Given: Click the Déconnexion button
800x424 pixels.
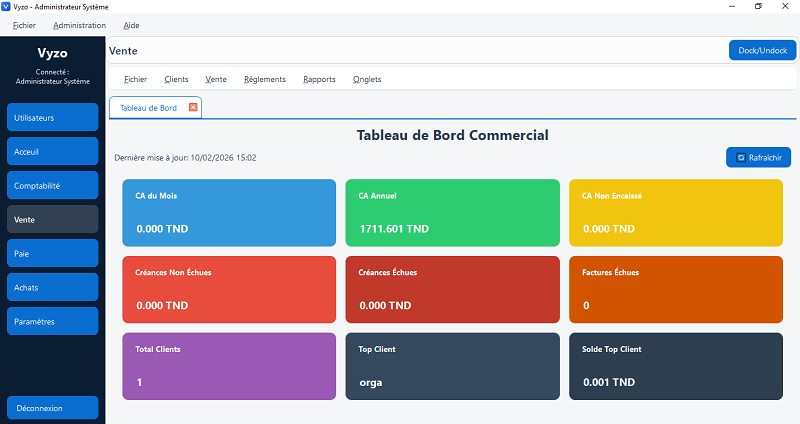Looking at the screenshot, I should tap(52, 407).
